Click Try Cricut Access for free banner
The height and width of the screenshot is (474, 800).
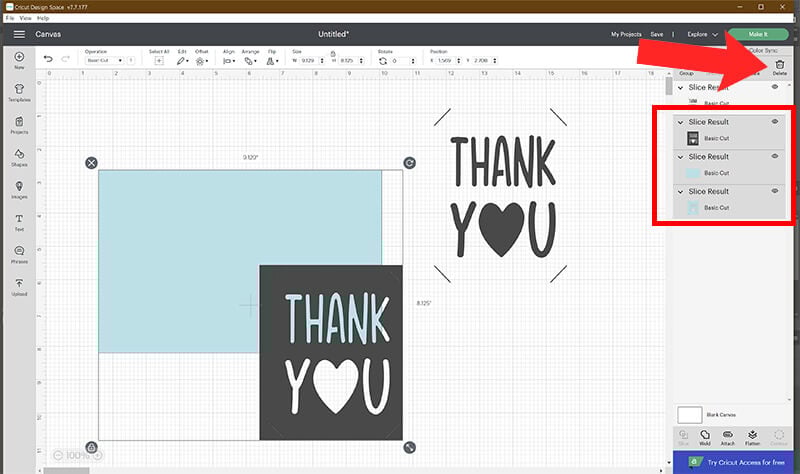point(733,462)
